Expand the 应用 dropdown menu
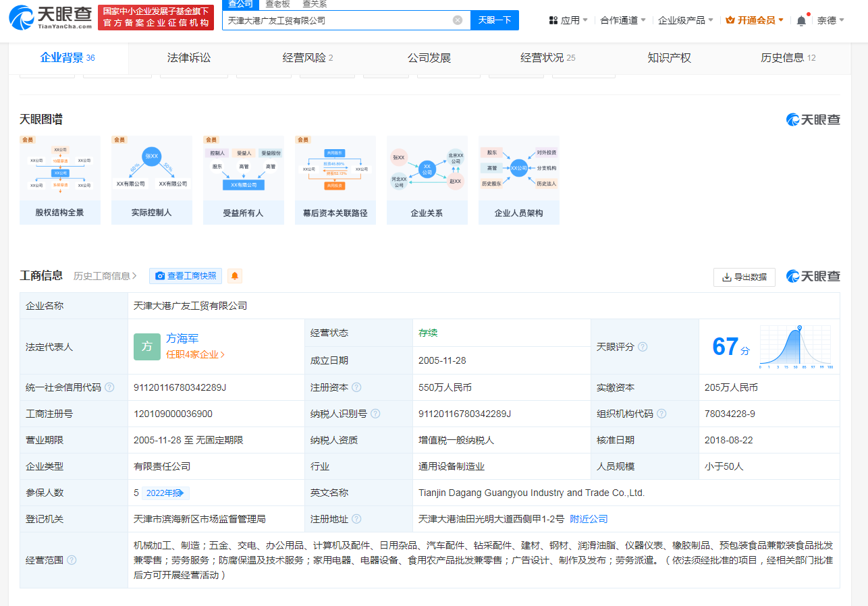The height and width of the screenshot is (606, 868). 568,20
